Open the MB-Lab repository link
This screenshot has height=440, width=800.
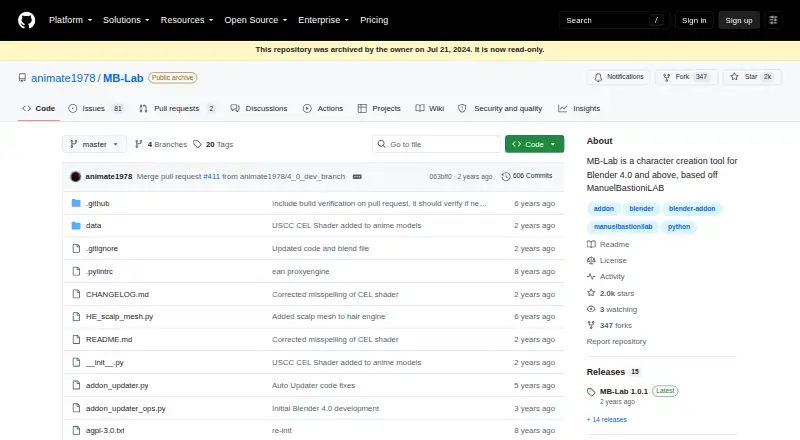123,78
